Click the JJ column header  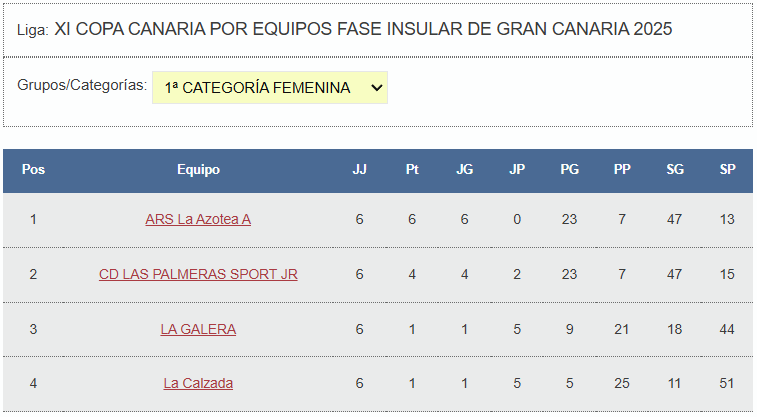359,170
